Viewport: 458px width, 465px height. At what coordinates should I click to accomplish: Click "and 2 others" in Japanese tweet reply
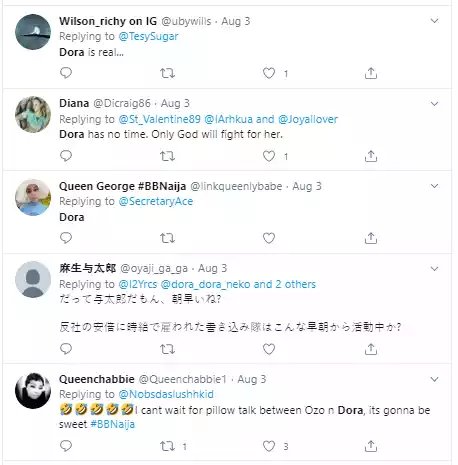[x=284, y=284]
